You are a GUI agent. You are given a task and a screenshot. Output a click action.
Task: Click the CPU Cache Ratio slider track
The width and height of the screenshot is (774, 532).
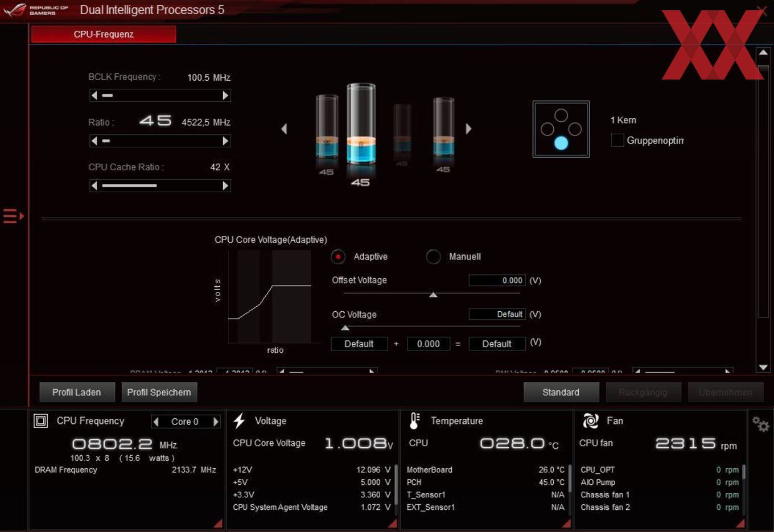click(160, 185)
